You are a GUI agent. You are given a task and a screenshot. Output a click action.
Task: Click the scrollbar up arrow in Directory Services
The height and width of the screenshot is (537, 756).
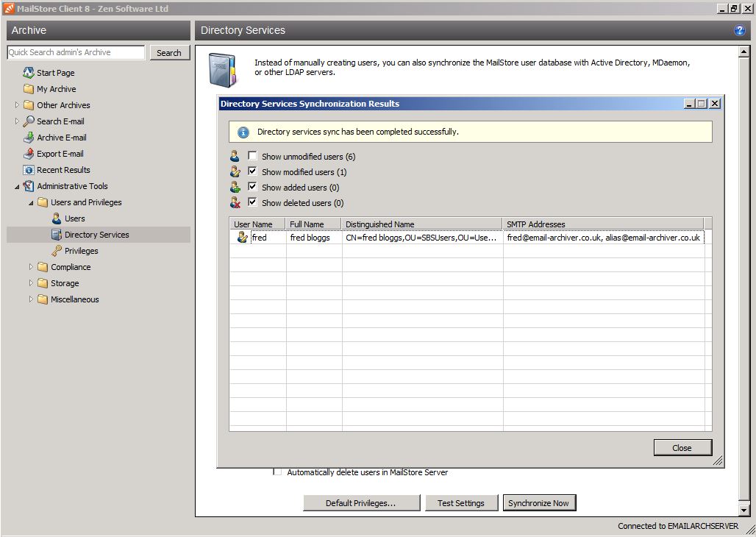tap(743, 51)
